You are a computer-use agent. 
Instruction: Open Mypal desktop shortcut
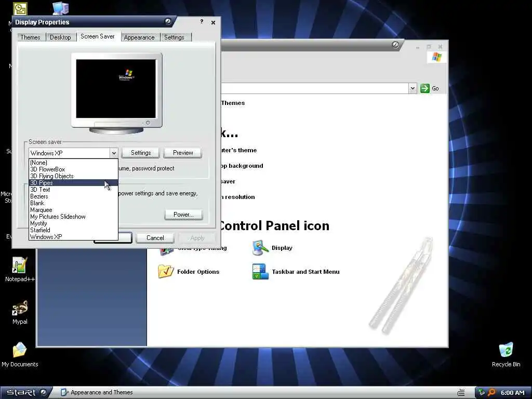tap(20, 312)
